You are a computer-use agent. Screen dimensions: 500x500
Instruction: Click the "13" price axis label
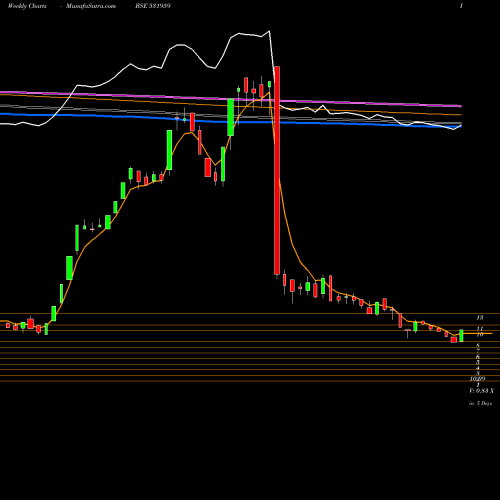tap(480, 318)
